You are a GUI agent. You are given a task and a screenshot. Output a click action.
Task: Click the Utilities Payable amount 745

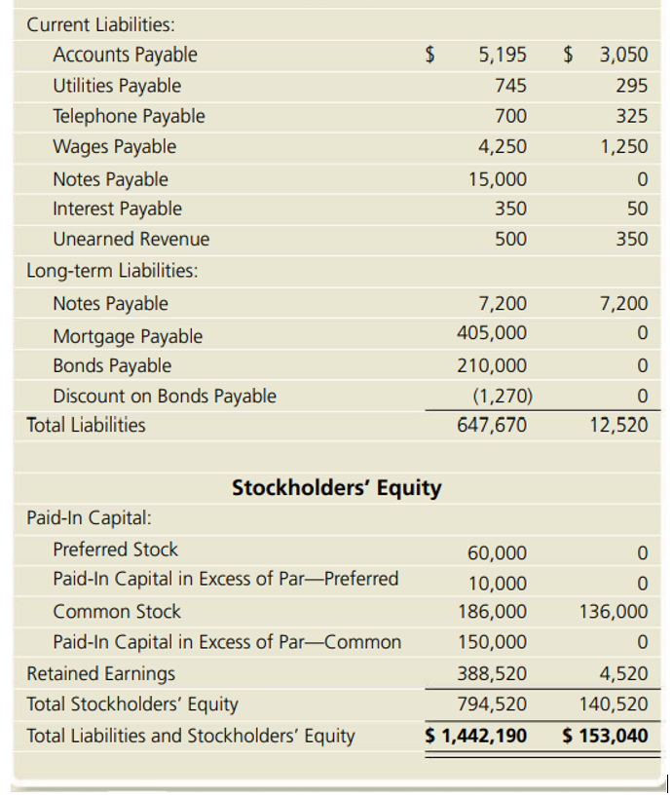[x=510, y=86]
